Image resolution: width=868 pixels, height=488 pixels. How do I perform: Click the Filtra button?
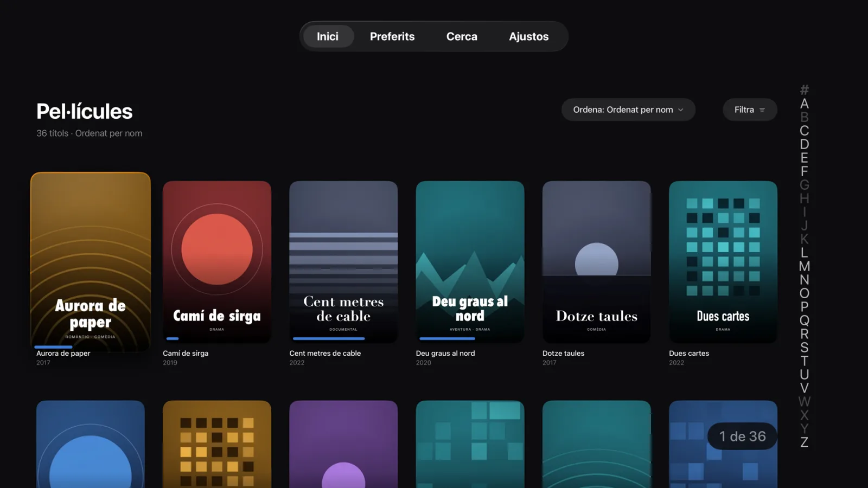click(750, 110)
